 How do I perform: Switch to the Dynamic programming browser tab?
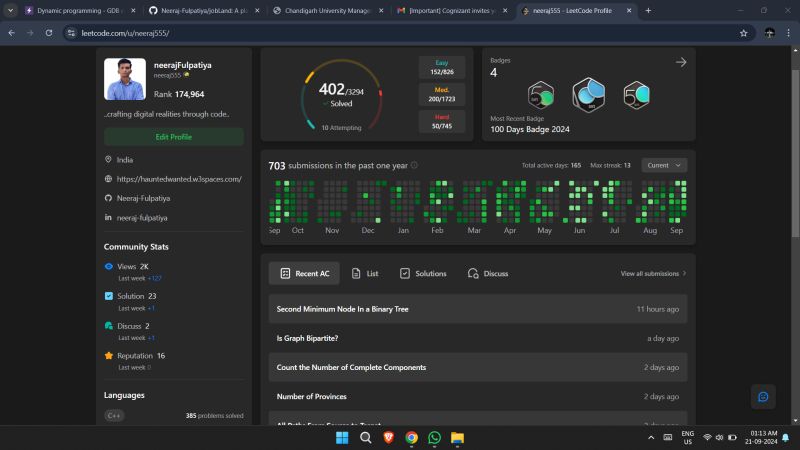pos(78,10)
